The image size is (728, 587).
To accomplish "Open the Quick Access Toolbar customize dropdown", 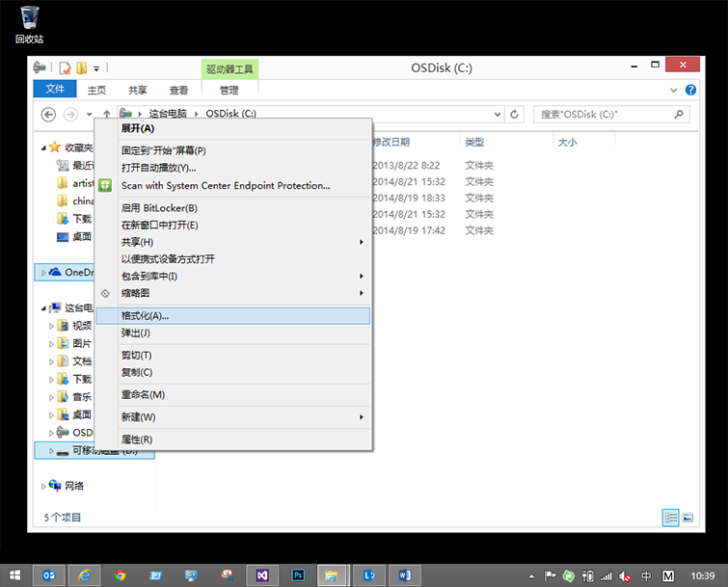I will pyautogui.click(x=96, y=68).
